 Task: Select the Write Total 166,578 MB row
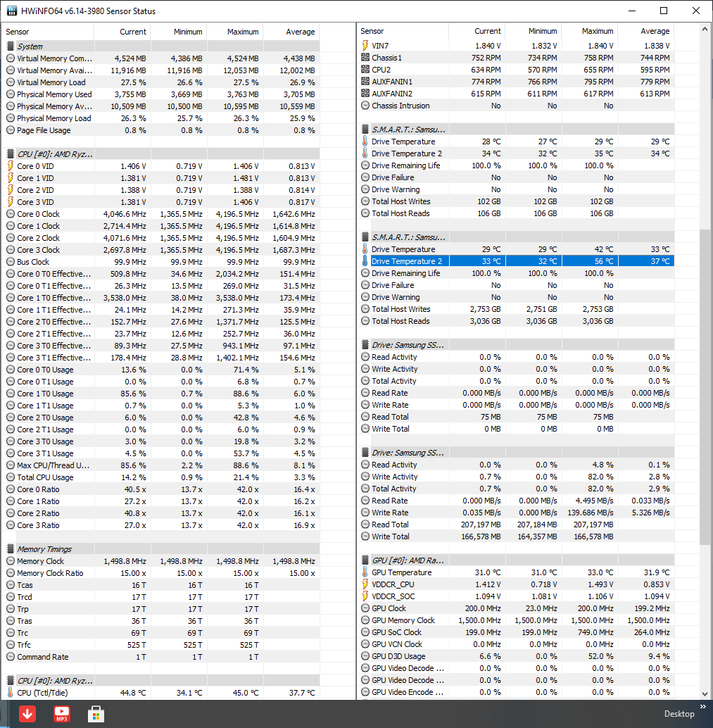click(516, 536)
